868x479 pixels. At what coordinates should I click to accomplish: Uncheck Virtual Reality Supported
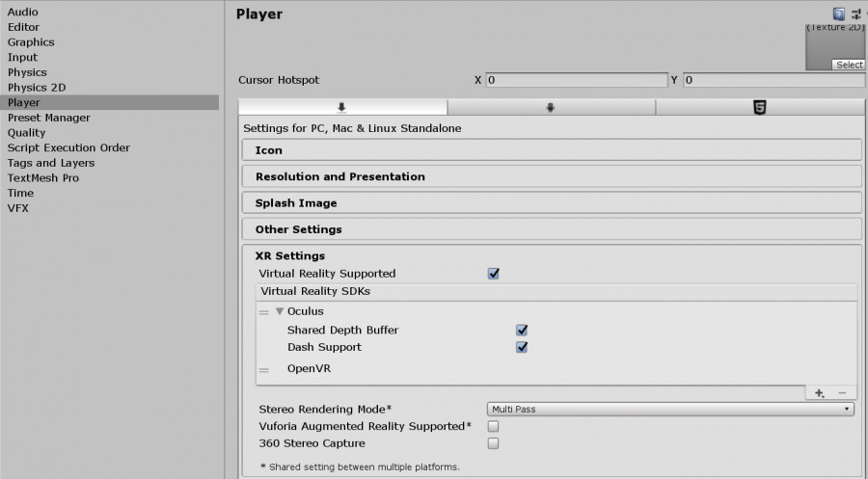493,274
